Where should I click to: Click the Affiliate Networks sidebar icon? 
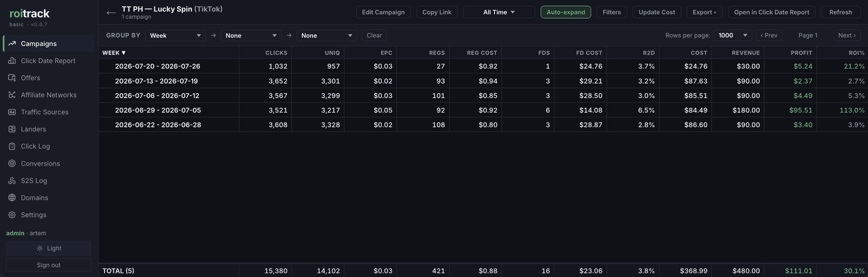(12, 95)
